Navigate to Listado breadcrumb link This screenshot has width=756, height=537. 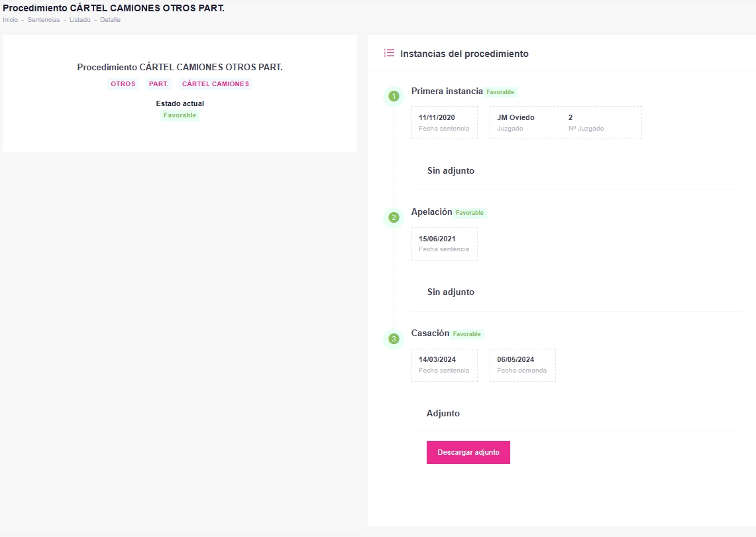80,20
